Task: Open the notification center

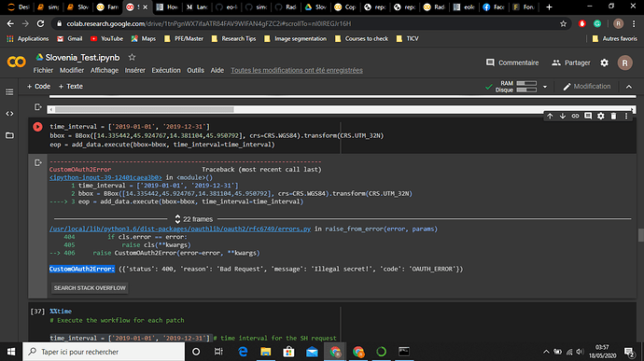Action: pos(629,352)
